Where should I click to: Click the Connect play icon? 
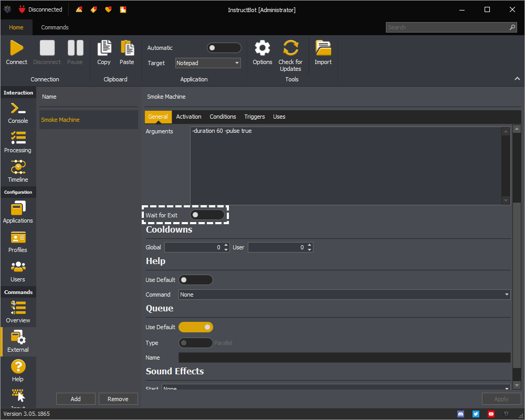(16, 48)
